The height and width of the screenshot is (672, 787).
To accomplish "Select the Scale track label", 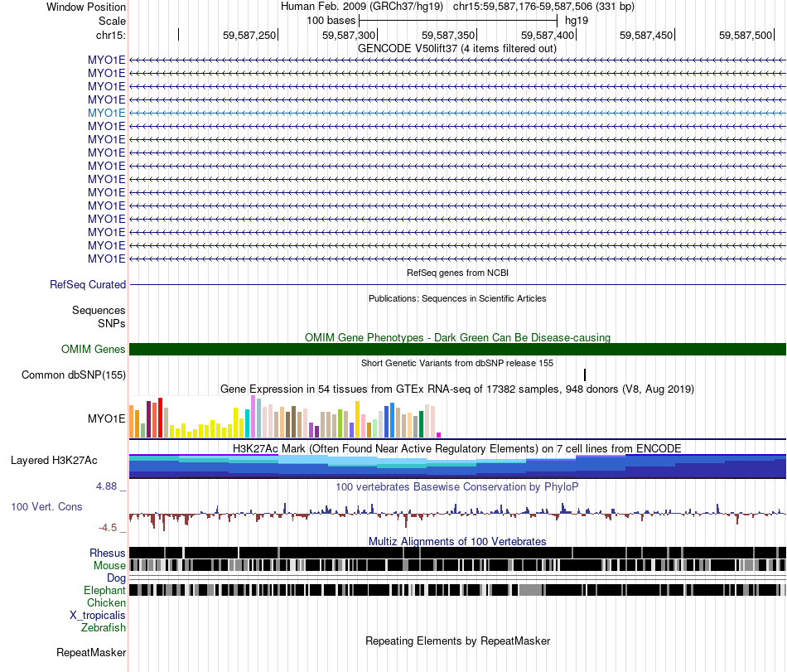I will point(112,21).
